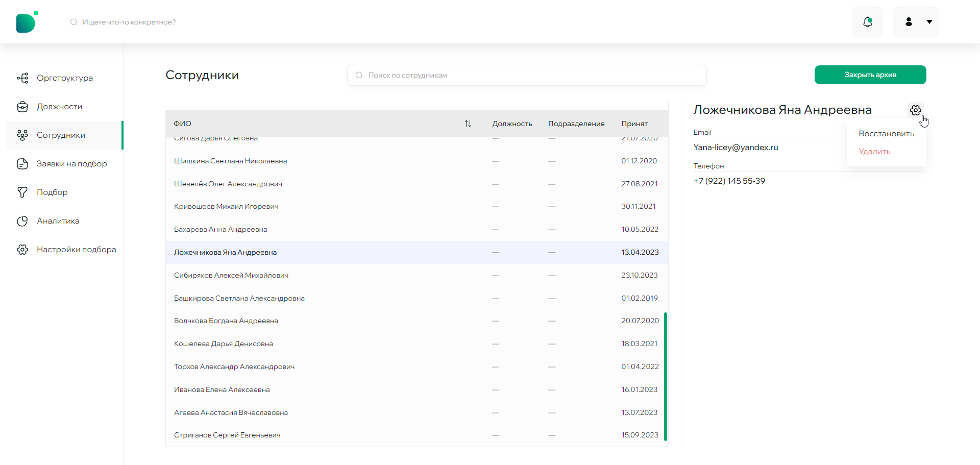
Task: Click the Подразделение column header
Action: click(x=576, y=124)
